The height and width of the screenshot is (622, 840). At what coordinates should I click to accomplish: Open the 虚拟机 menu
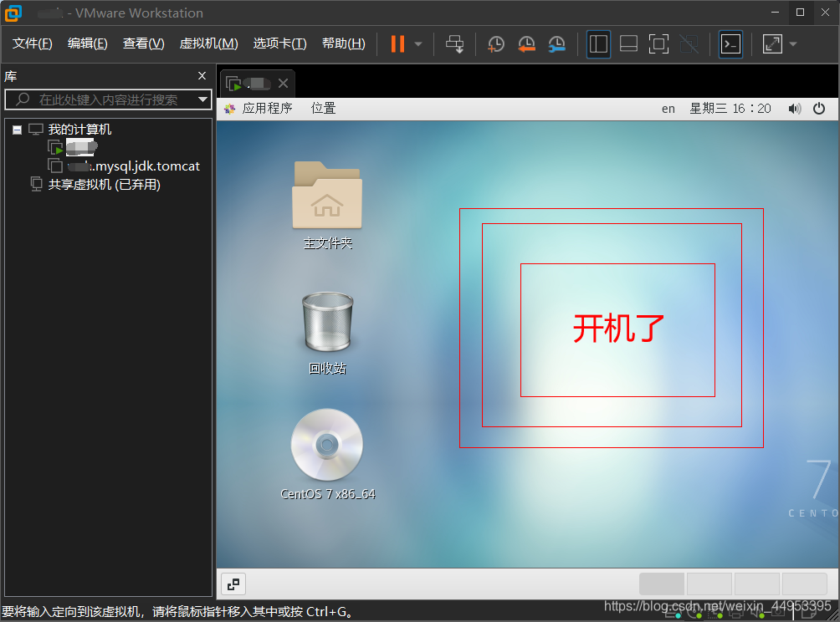[x=208, y=43]
